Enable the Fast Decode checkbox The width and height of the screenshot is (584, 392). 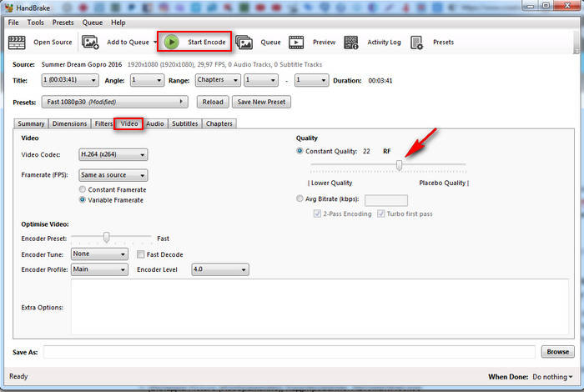(x=140, y=254)
